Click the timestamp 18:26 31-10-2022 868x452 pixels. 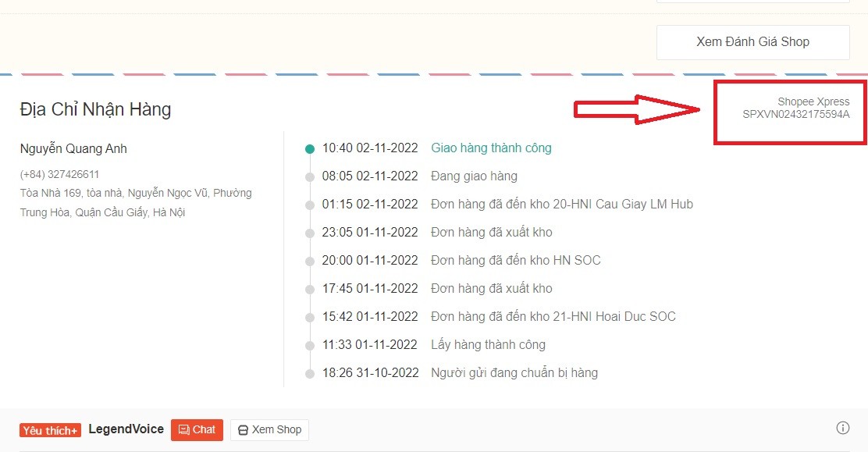pyautogui.click(x=370, y=373)
